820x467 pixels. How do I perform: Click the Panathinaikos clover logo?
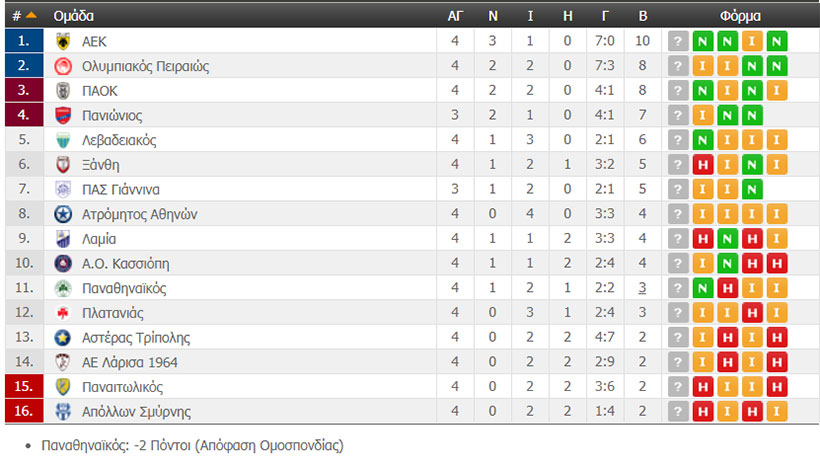coord(63,288)
